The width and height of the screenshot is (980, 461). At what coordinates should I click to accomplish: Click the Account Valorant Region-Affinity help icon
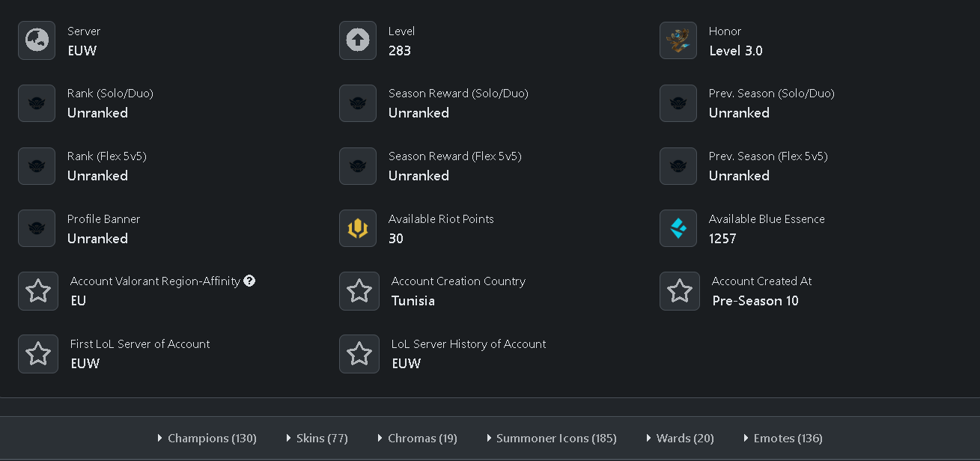(x=249, y=281)
